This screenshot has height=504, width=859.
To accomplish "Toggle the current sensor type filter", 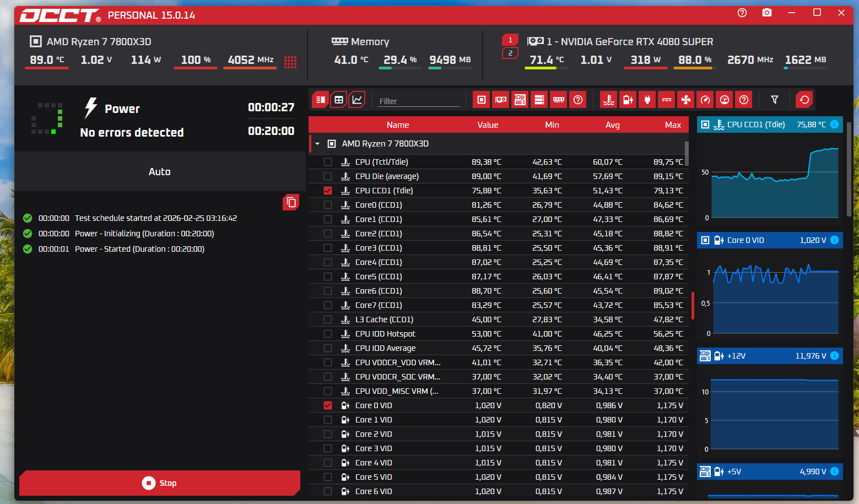I will (667, 100).
